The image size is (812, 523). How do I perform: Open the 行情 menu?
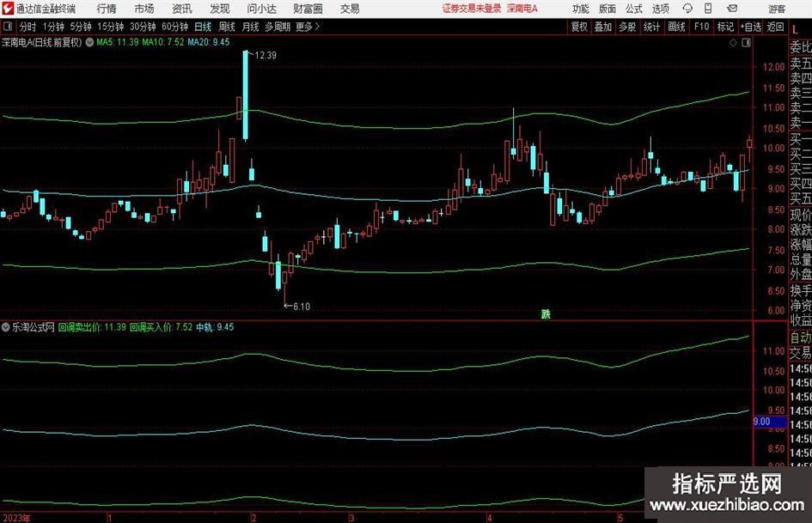tap(107, 9)
